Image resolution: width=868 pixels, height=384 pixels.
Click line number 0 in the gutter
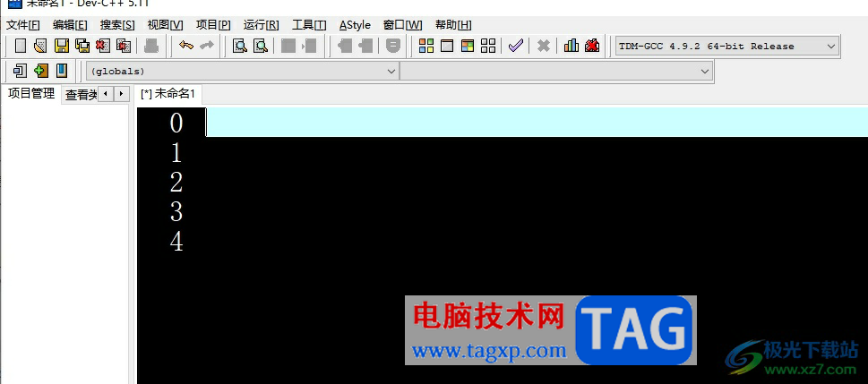176,123
